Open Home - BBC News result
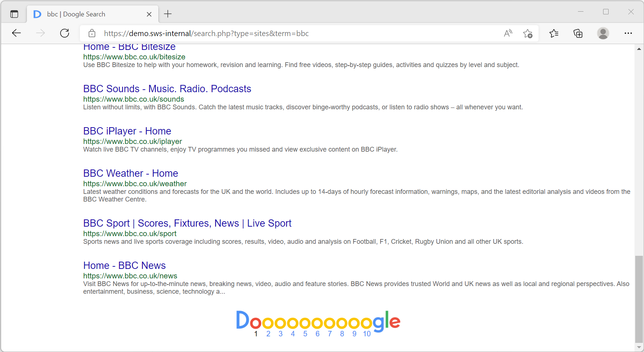 (124, 266)
